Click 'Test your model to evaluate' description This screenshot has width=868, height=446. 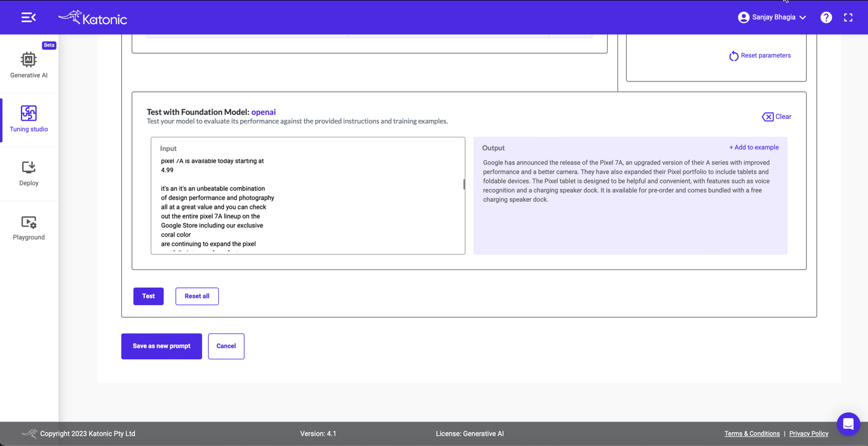click(297, 121)
